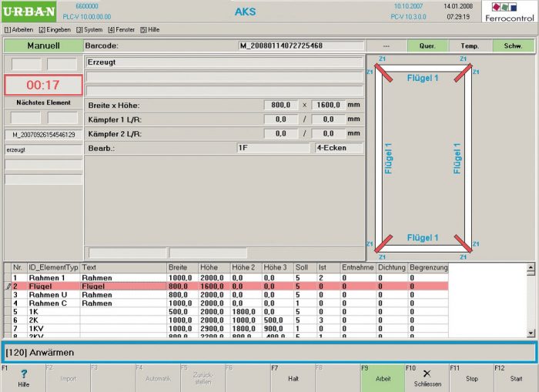Click the F1 Hilfe question mark icon

(23, 374)
